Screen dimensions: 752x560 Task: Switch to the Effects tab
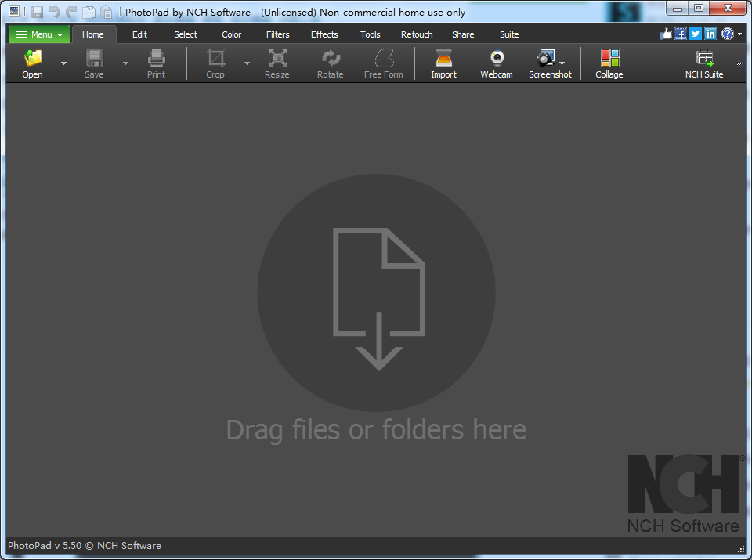point(324,34)
